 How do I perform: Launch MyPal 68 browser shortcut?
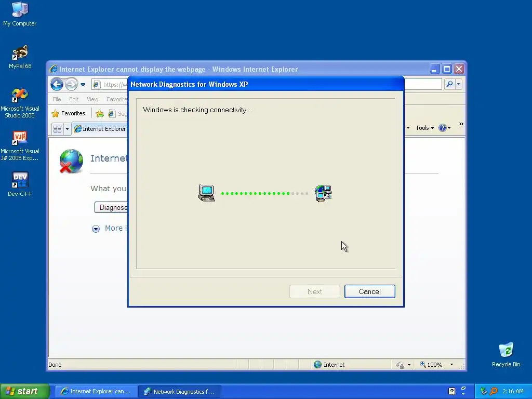20,57
